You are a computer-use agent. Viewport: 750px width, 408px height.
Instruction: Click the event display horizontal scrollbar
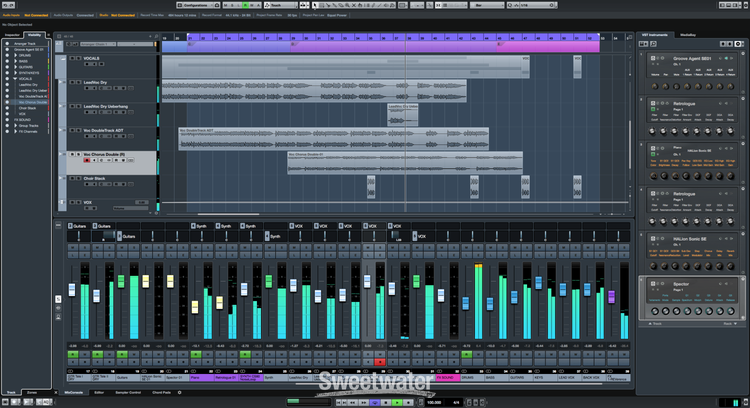pyautogui.click(x=229, y=214)
